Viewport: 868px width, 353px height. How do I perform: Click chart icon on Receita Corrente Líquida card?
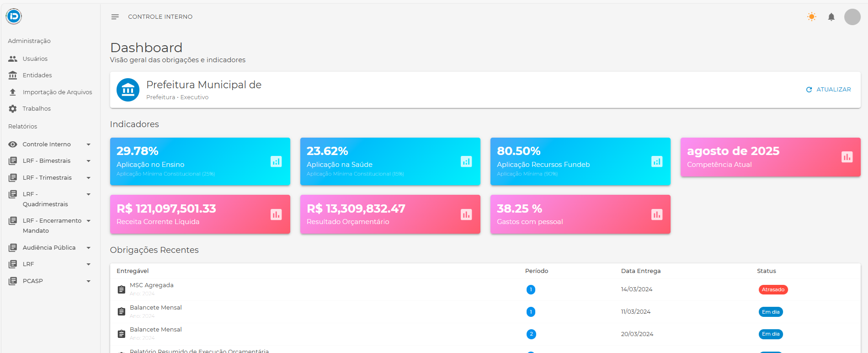(x=276, y=214)
